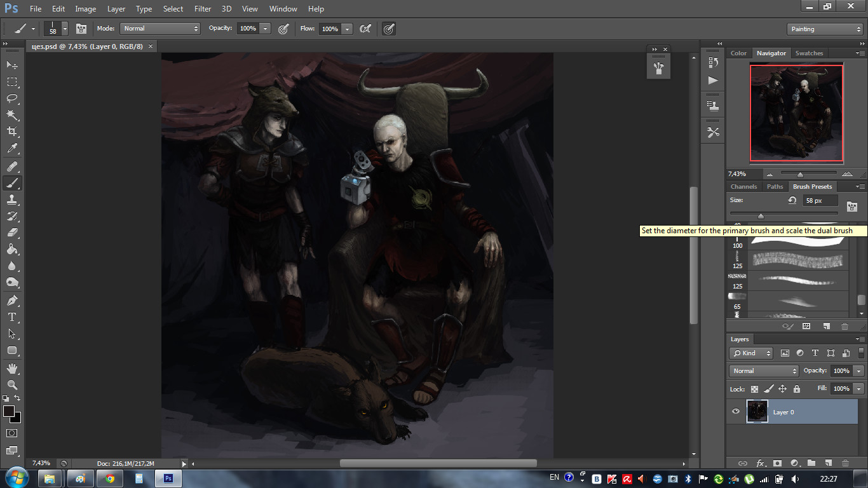Viewport: 868px width, 488px height.
Task: Select the Horizontal Type tool
Action: pos(12,317)
